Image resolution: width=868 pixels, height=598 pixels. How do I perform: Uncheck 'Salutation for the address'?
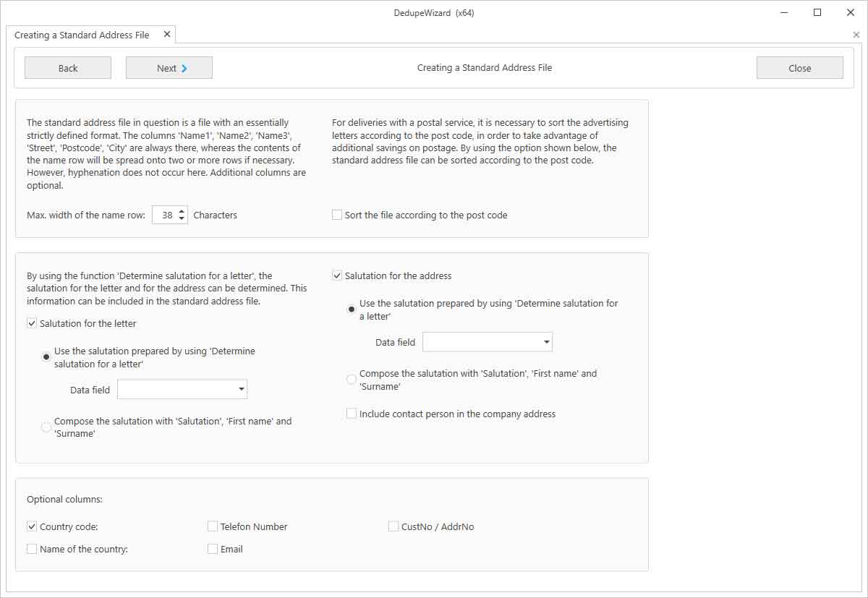(x=336, y=275)
